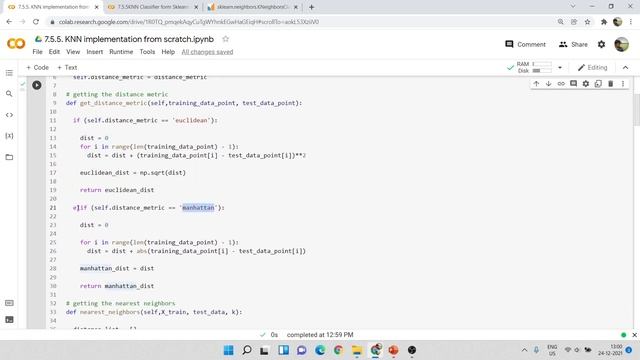Screen dimensions: 640x360
Task: Switch to KNN Classifier from Sklearn tab
Action: [153, 7]
